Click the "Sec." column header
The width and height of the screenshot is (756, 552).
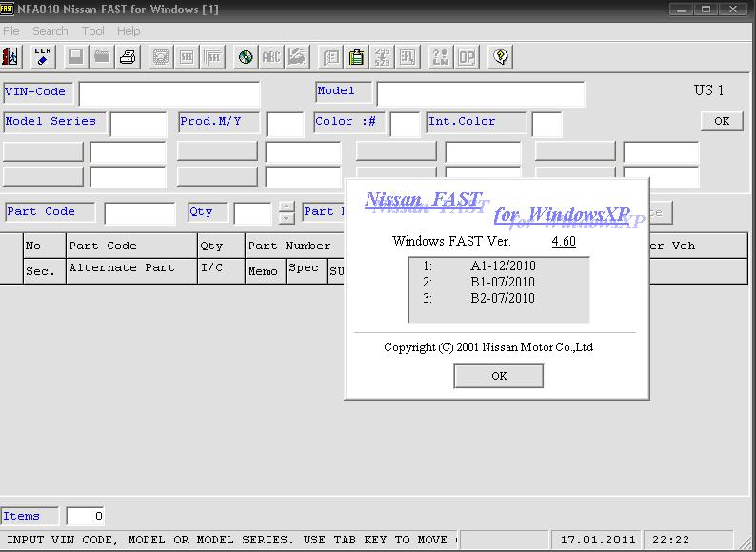pos(45,271)
